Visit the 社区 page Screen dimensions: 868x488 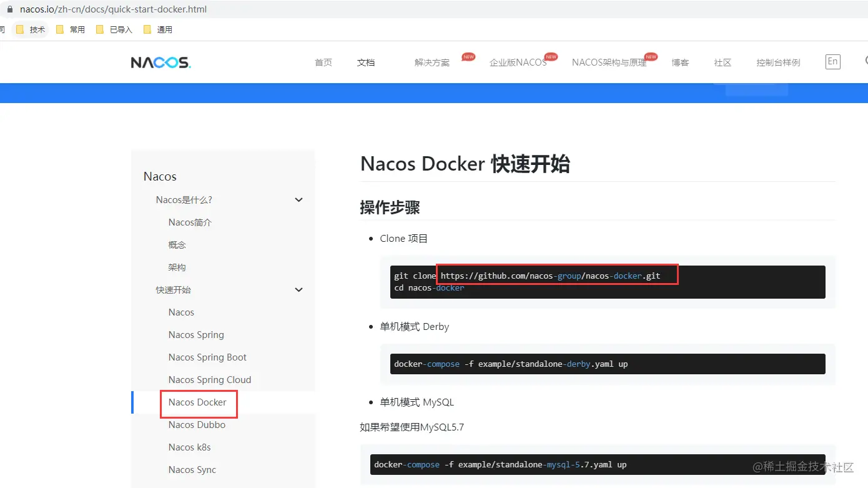[722, 62]
